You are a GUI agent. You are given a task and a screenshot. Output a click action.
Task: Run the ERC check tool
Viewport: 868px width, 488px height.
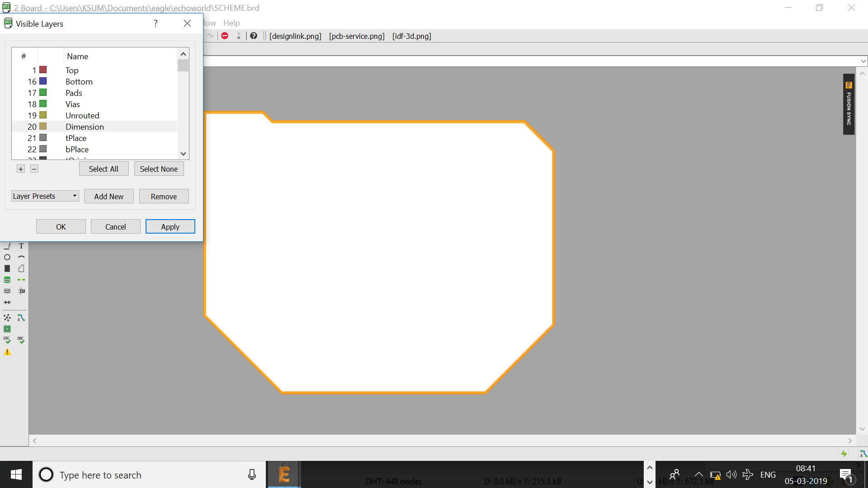[x=7, y=340]
